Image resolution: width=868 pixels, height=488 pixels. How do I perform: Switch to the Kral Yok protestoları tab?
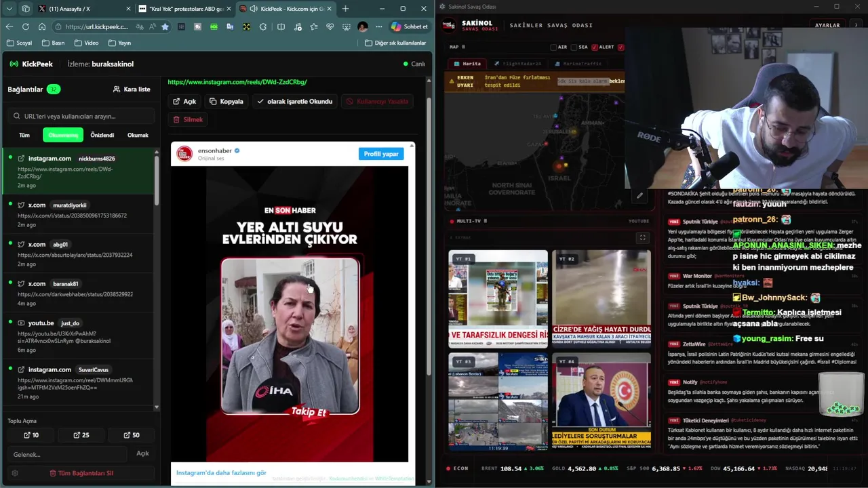(x=184, y=9)
